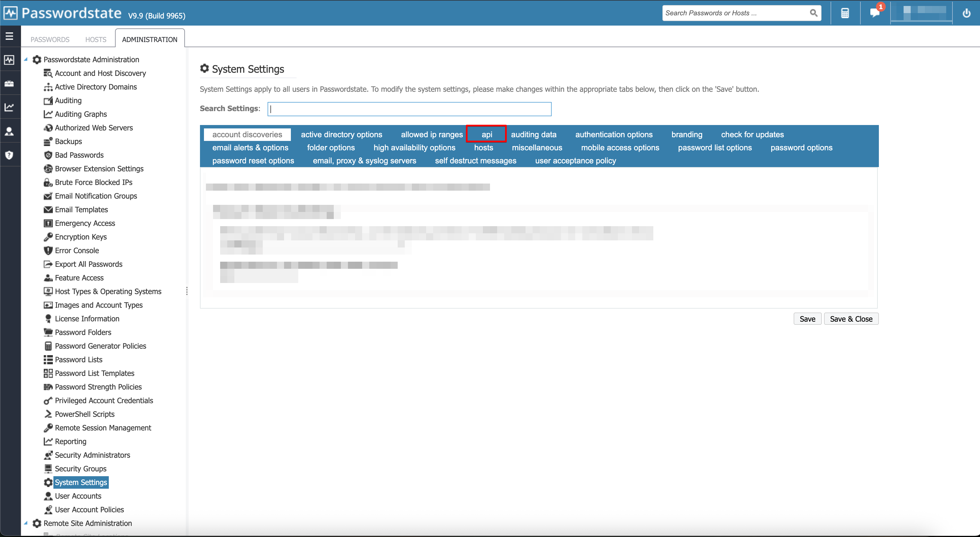Open the help shield icon in left sidebar
The width and height of the screenshot is (980, 537).
[x=9, y=155]
